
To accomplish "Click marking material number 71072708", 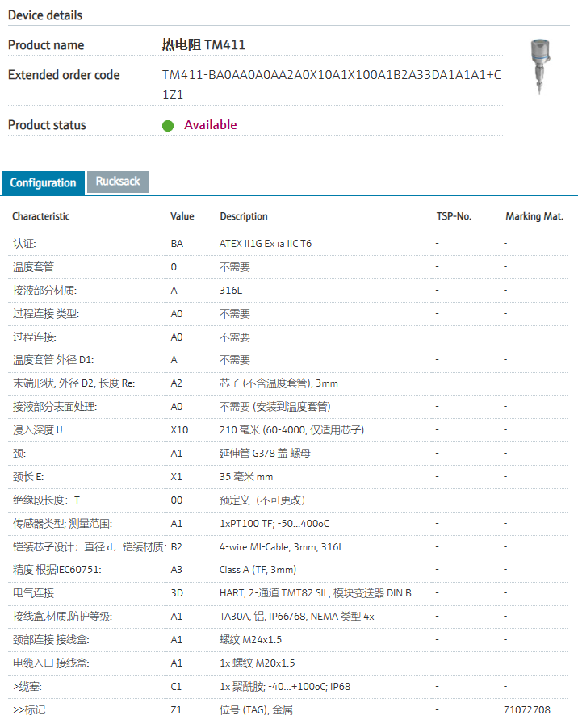I will point(527,710).
